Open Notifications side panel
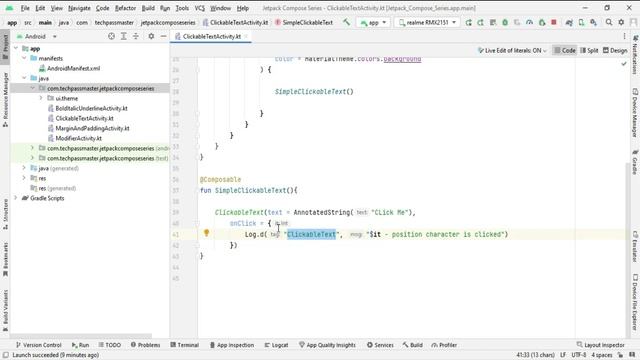The height and width of the screenshot is (360, 640). point(635,54)
